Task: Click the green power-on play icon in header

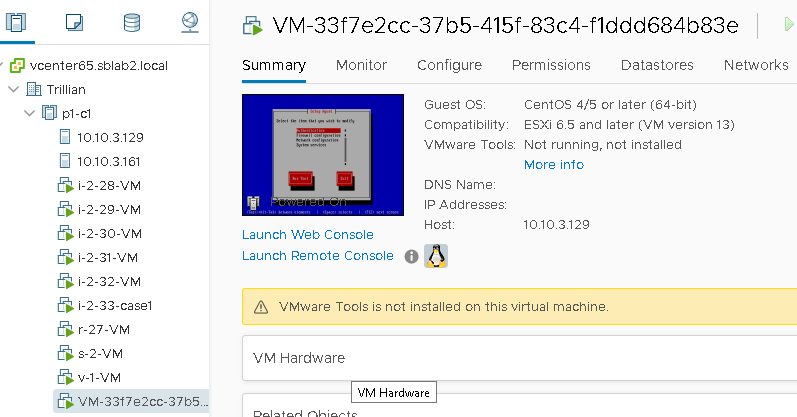Action: pos(789,24)
